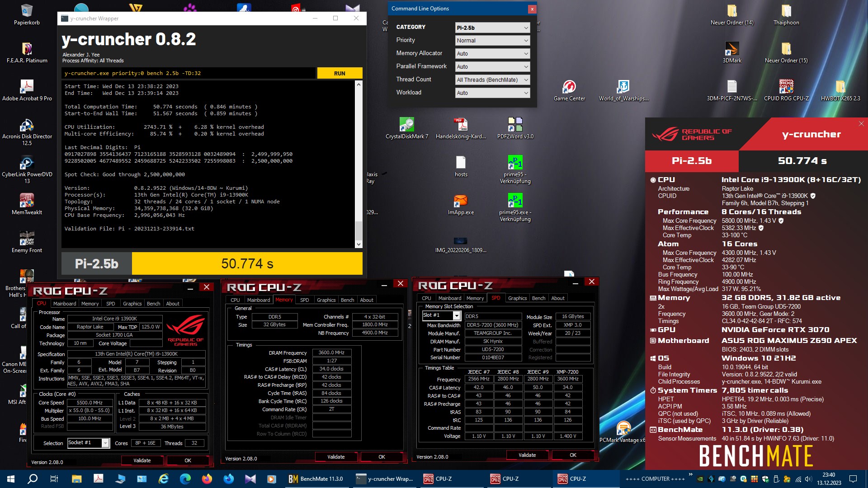
Task: Open Graphics tab in middle CPU-Z window
Action: click(326, 300)
